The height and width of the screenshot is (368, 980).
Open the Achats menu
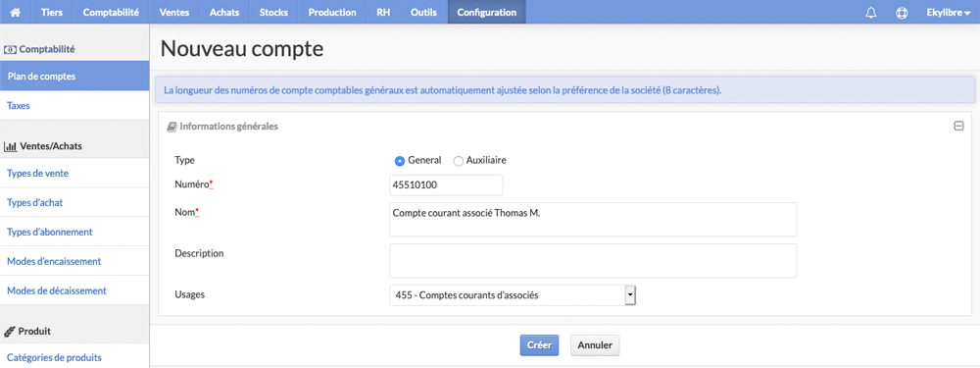tap(224, 12)
